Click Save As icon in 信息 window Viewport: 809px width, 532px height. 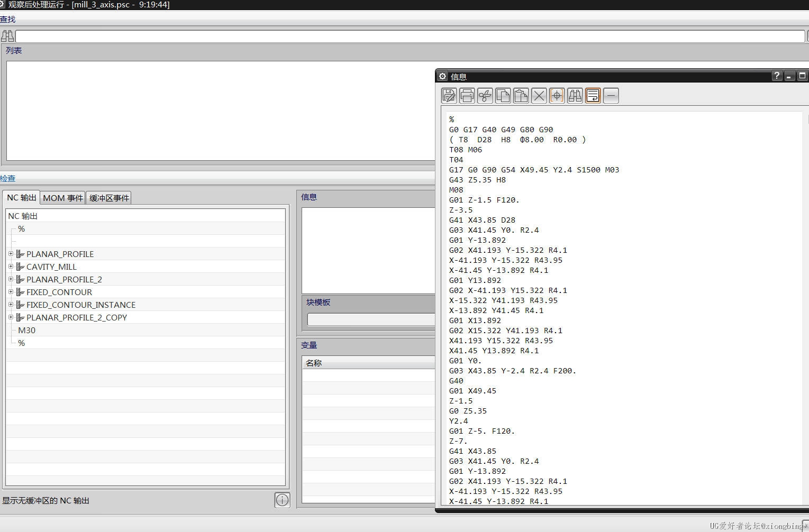pos(449,96)
